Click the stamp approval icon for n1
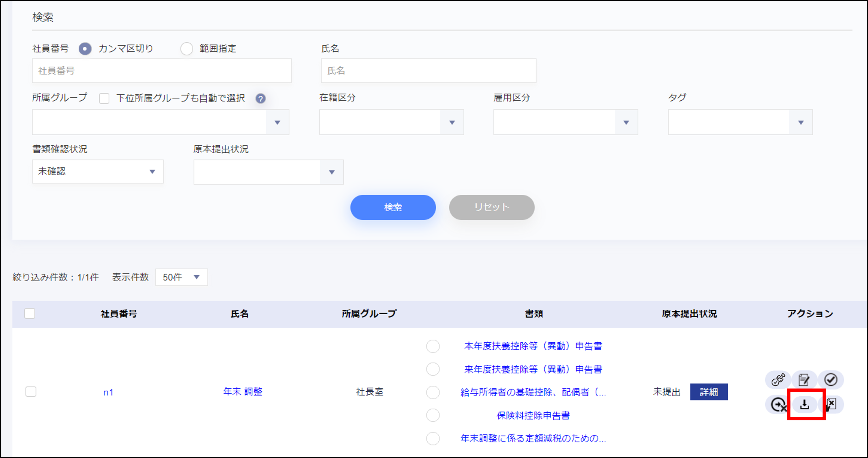Screen dimensions: 868x458 [x=778, y=380]
